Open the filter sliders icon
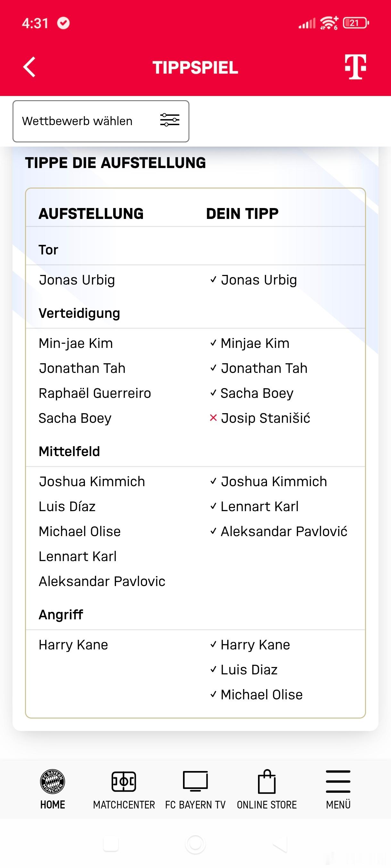This screenshot has height=868, width=391. coord(170,120)
